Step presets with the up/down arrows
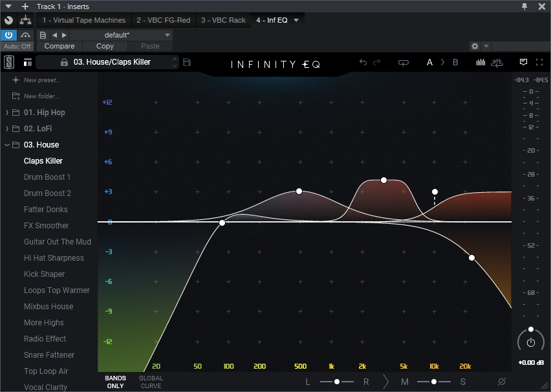The width and height of the screenshot is (551, 392). point(175,62)
